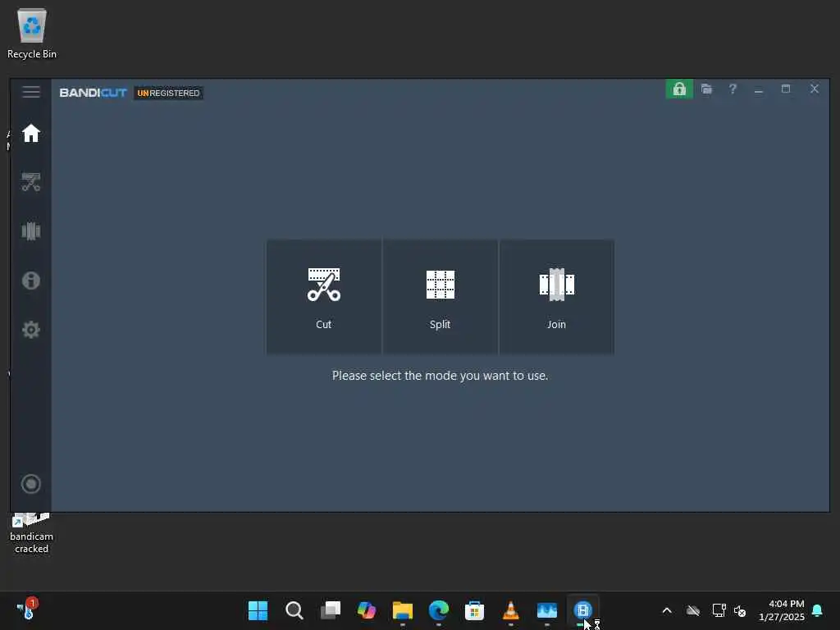Choose the Split mode tile
This screenshot has height=630, width=840.
coord(440,297)
